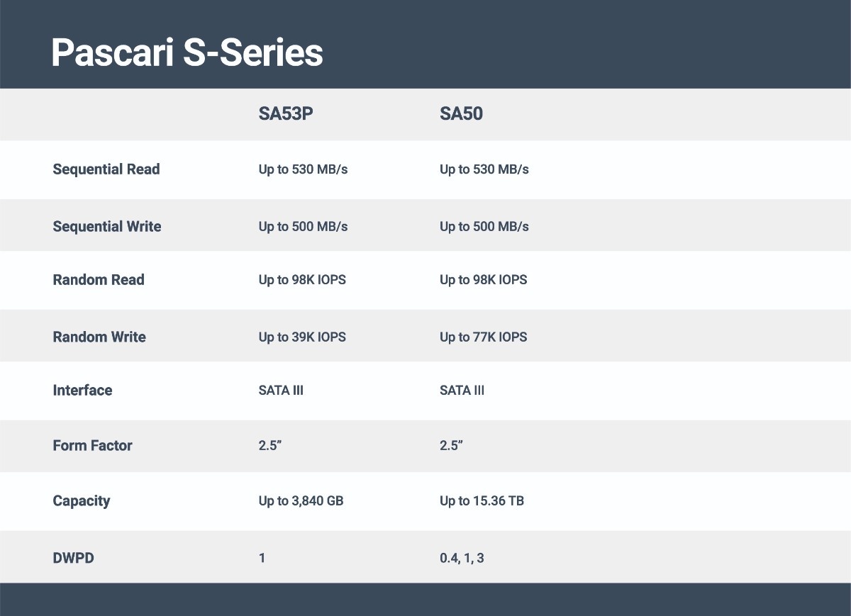Select the SA50 column header
This screenshot has height=616, width=851.
[461, 114]
